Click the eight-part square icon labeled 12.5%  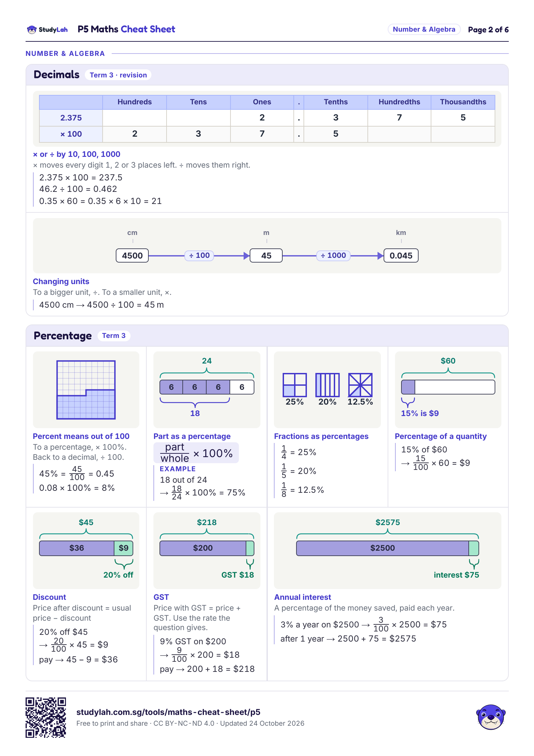pos(360,385)
